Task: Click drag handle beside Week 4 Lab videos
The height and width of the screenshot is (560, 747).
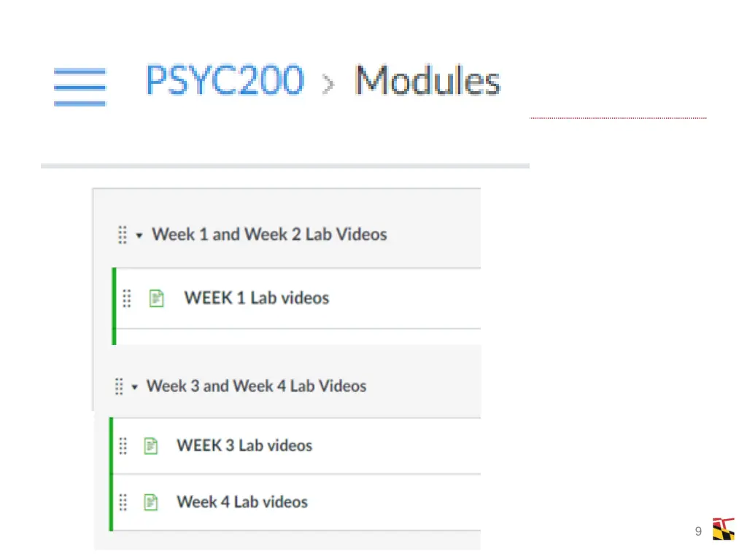Action: 123,502
